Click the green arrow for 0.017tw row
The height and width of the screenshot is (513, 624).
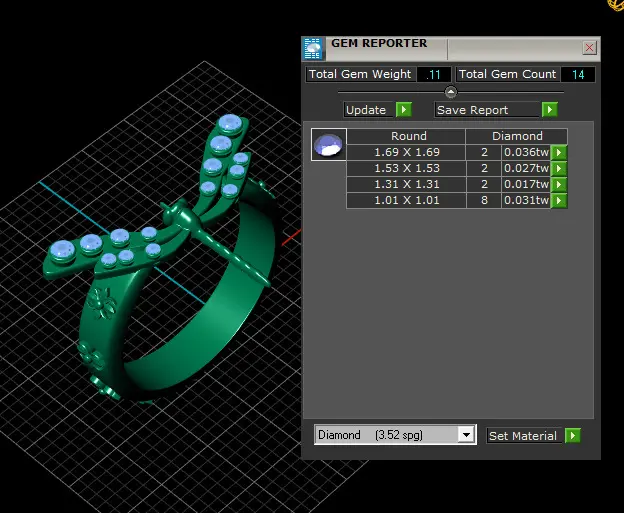point(559,184)
